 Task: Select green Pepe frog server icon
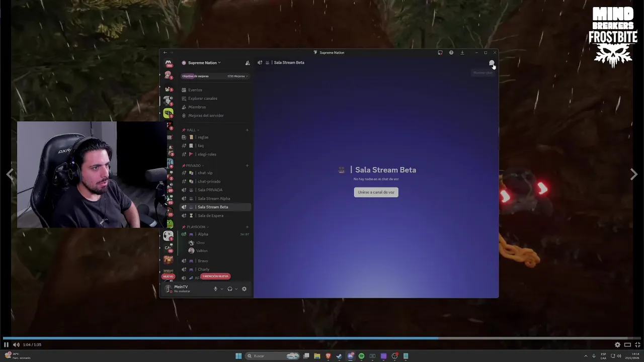click(170, 224)
